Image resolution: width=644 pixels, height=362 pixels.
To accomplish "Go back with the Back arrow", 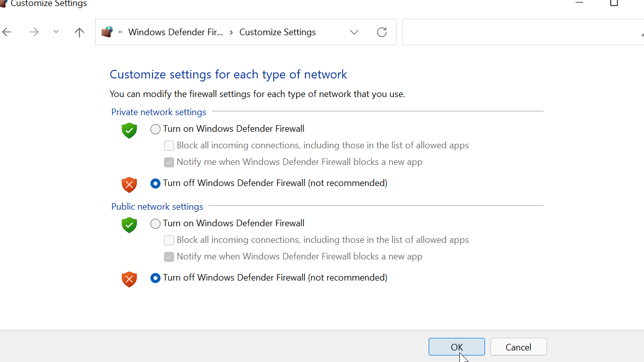I will [x=7, y=32].
